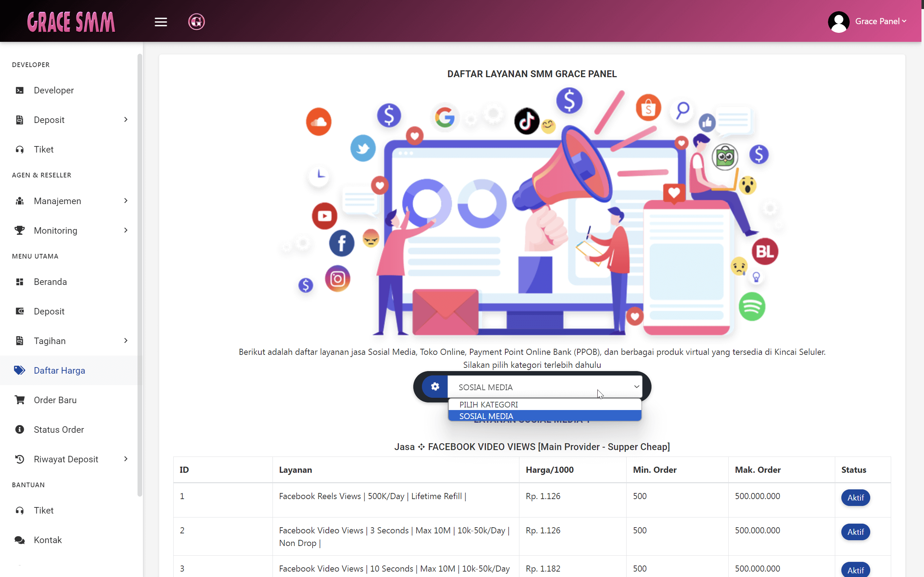The width and height of the screenshot is (924, 577).
Task: Click the gear icon beside category selector
Action: pyautogui.click(x=435, y=387)
